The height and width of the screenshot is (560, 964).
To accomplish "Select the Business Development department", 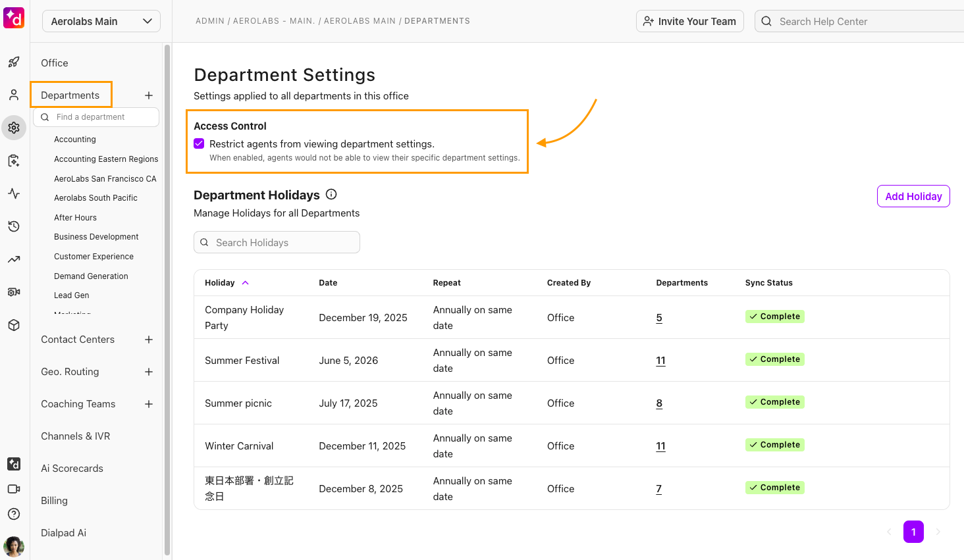I will coord(96,237).
